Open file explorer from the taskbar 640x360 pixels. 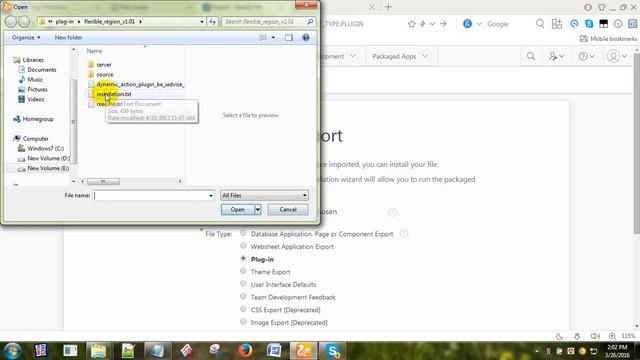pyautogui.click(x=98, y=351)
